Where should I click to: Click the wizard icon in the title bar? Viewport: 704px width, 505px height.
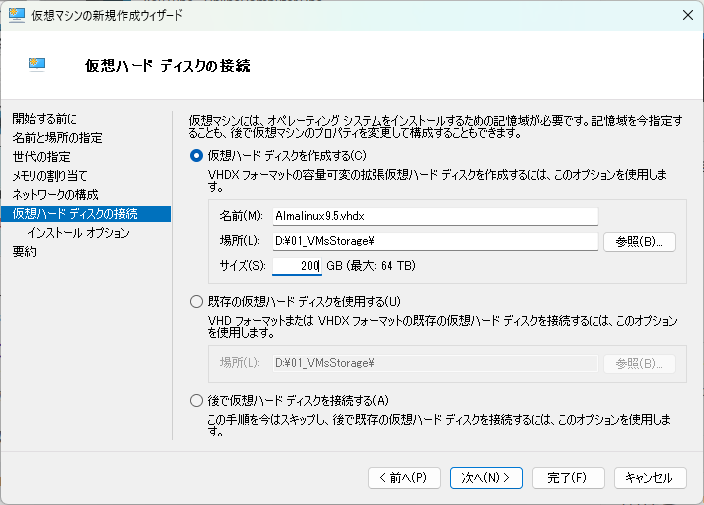(x=17, y=15)
